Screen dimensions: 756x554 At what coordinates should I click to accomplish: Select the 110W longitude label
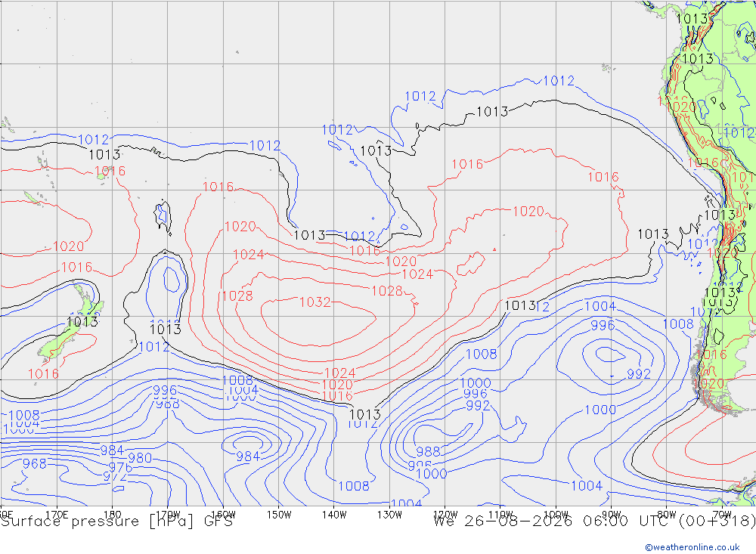[500, 514]
